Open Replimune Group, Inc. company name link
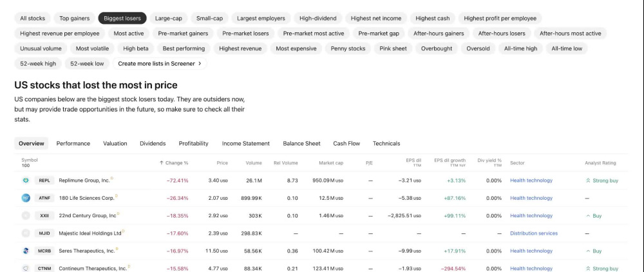The image size is (644, 272). click(x=84, y=180)
